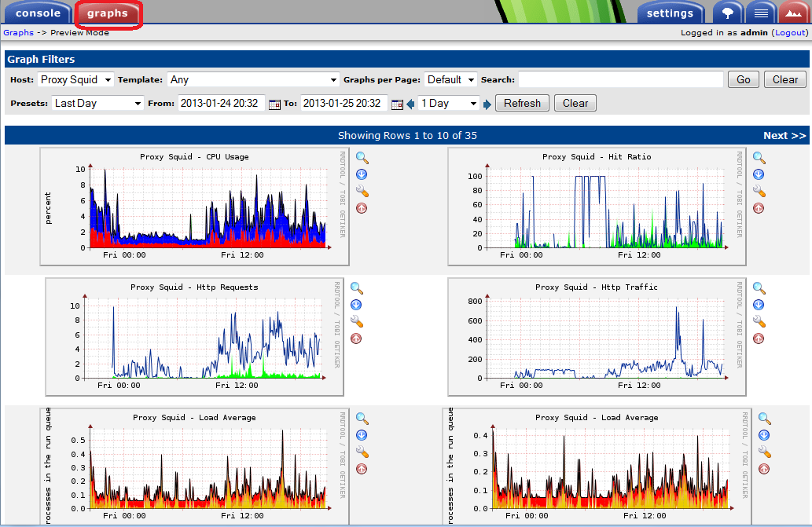Image resolution: width=812 pixels, height=527 pixels.
Task: Expand the Host dropdown showing Proxy Squid
Action: [75, 79]
